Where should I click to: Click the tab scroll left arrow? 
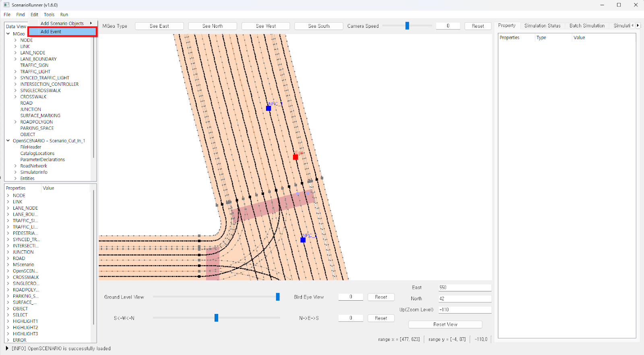pyautogui.click(x=632, y=25)
